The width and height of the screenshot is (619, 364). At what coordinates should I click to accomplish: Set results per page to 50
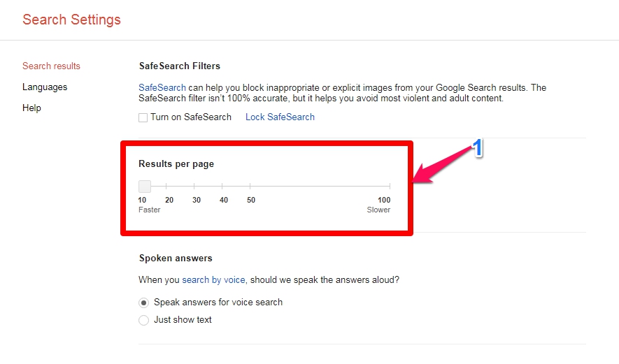point(250,186)
